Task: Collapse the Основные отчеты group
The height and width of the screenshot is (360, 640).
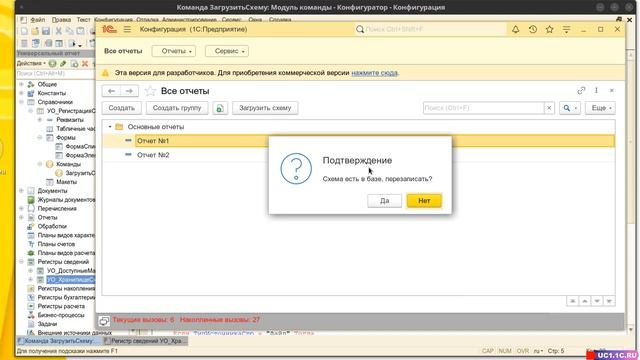Action: (110, 127)
